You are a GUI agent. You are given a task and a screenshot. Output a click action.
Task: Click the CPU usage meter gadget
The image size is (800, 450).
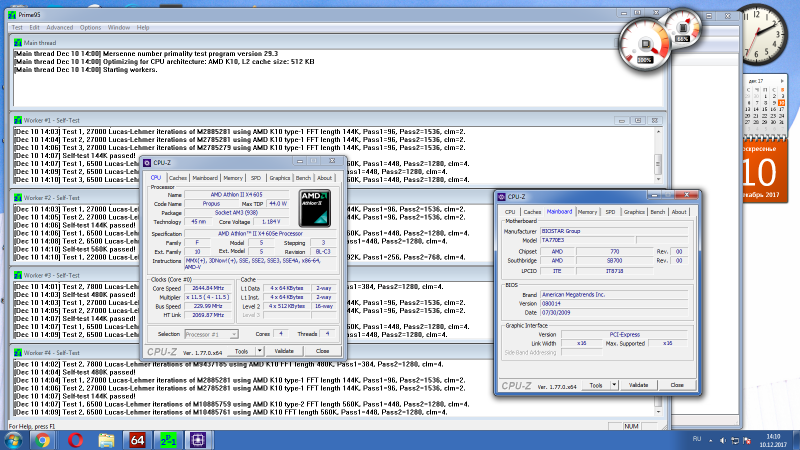pos(644,46)
